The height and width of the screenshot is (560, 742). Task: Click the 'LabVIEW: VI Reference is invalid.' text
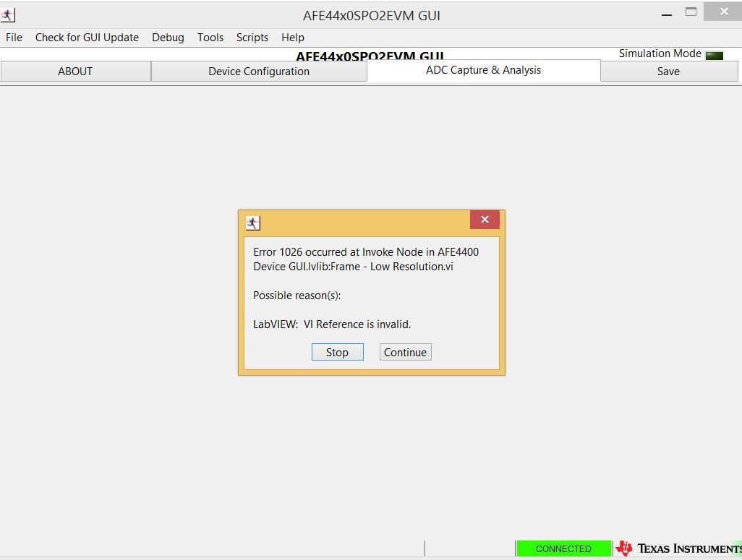[332, 324]
